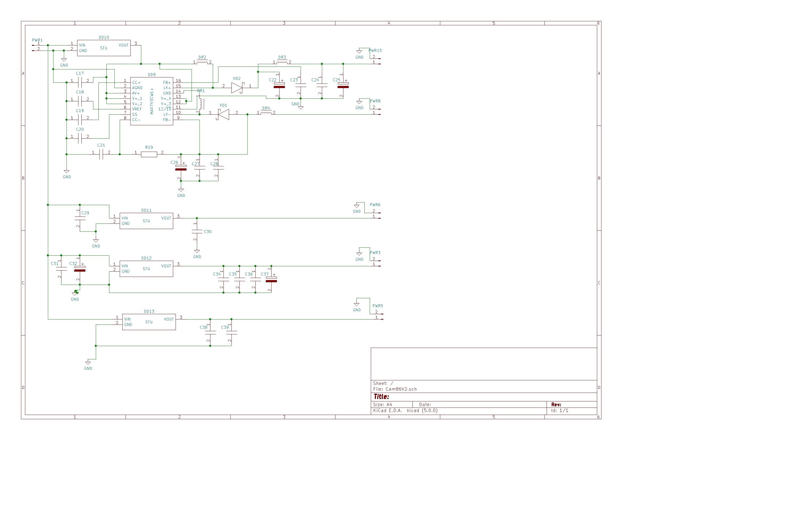Viewport: 798px width, 532px height.
Task: Select polarized capacitor C37
Action: [x=271, y=279]
